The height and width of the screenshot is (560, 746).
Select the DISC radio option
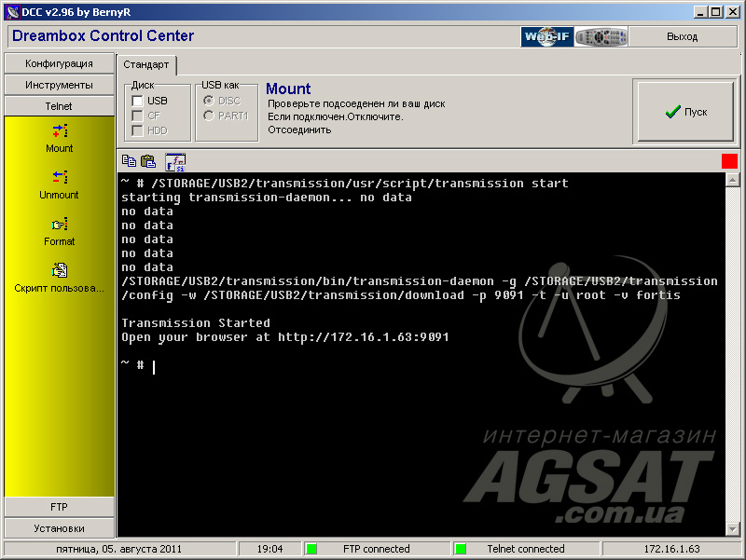pos(208,101)
